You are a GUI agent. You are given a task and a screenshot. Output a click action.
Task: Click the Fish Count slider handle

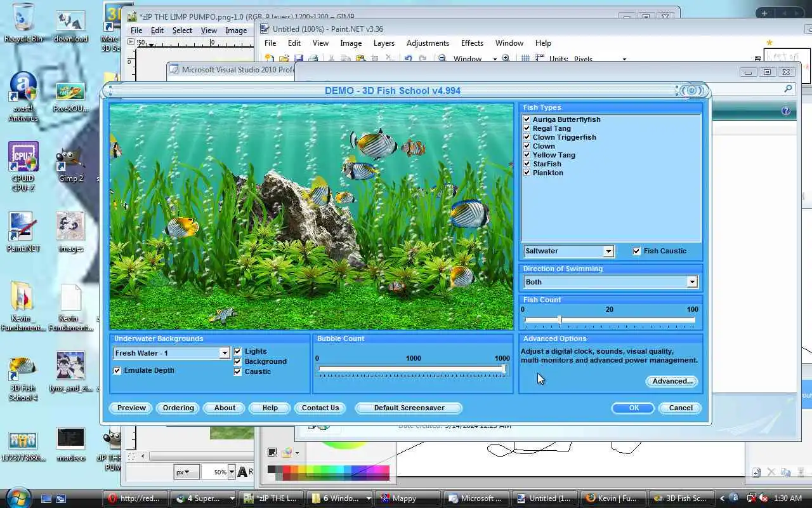(559, 320)
